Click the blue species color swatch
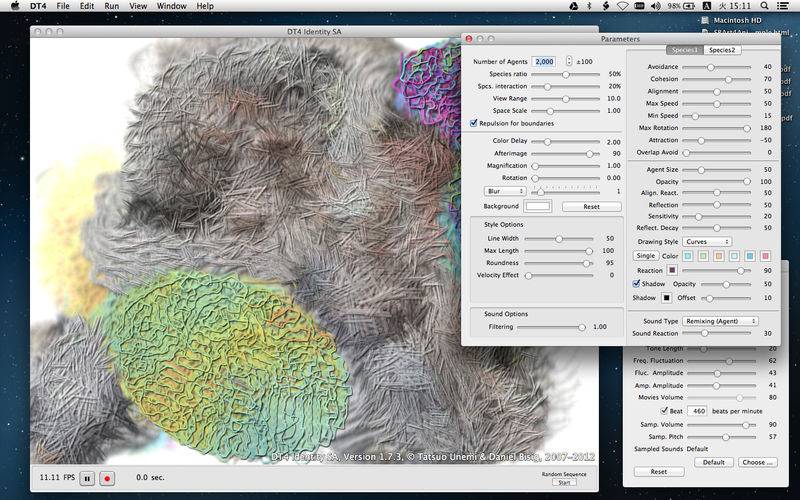This screenshot has height=500, width=800. 750,256
